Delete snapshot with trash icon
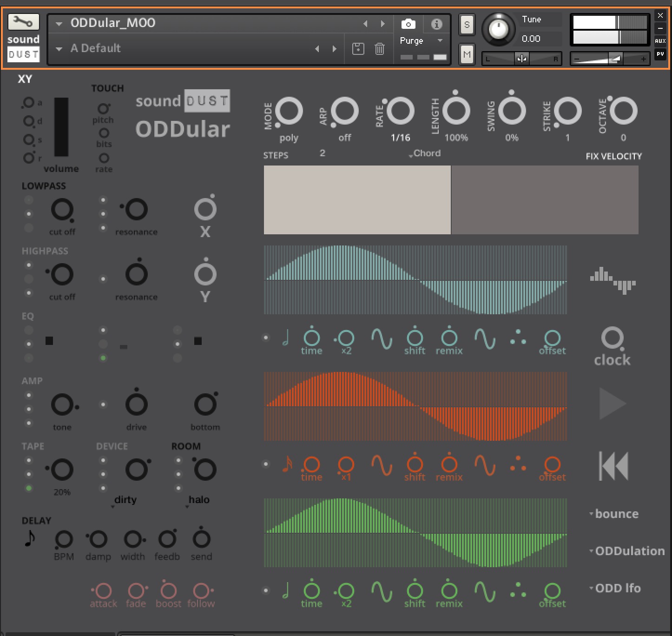The height and width of the screenshot is (636, 672). [x=380, y=48]
